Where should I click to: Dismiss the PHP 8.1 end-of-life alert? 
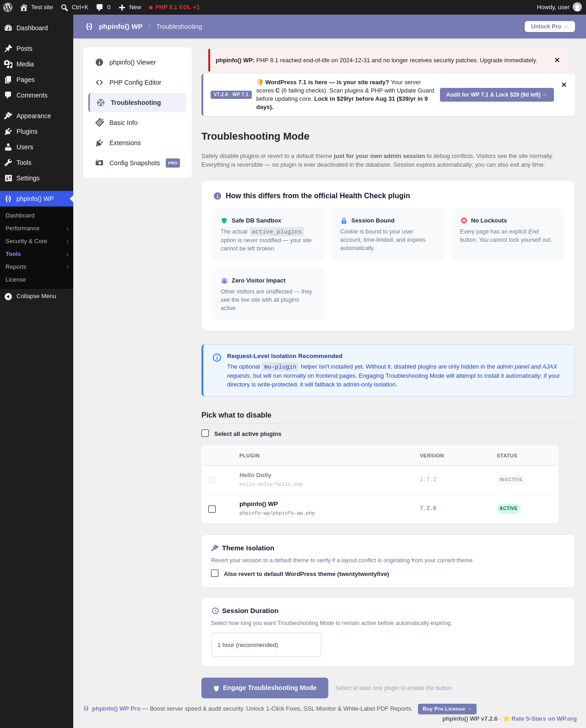(557, 60)
